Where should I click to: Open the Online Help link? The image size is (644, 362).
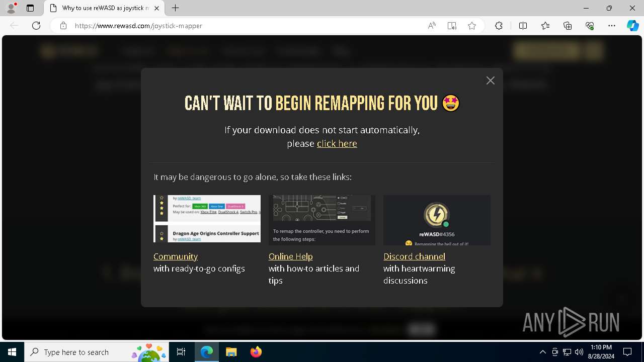[291, 256]
